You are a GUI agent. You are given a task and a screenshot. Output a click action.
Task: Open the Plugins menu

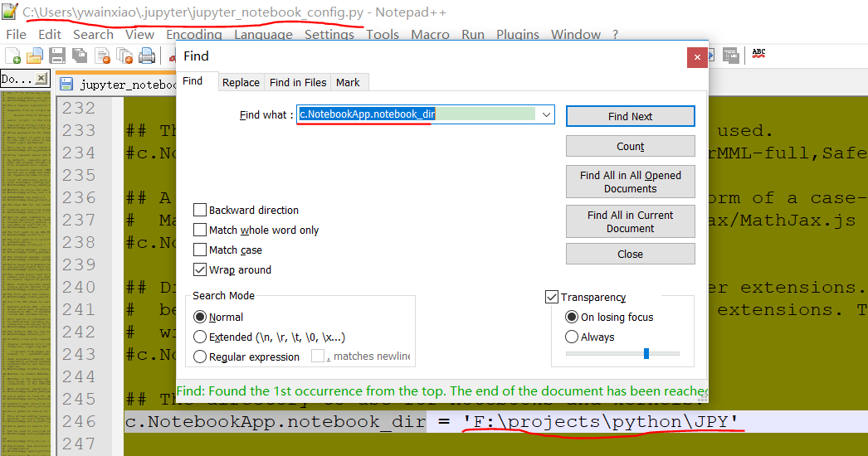point(518,34)
